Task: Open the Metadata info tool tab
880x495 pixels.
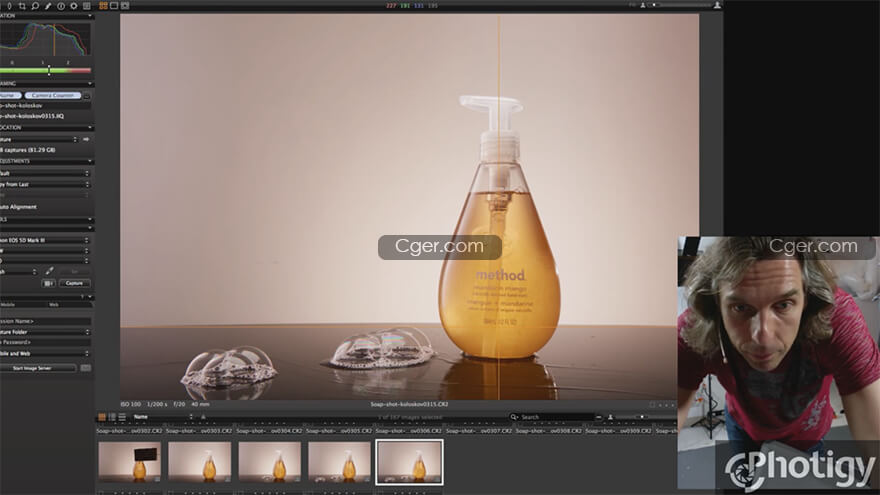Action: (61, 6)
